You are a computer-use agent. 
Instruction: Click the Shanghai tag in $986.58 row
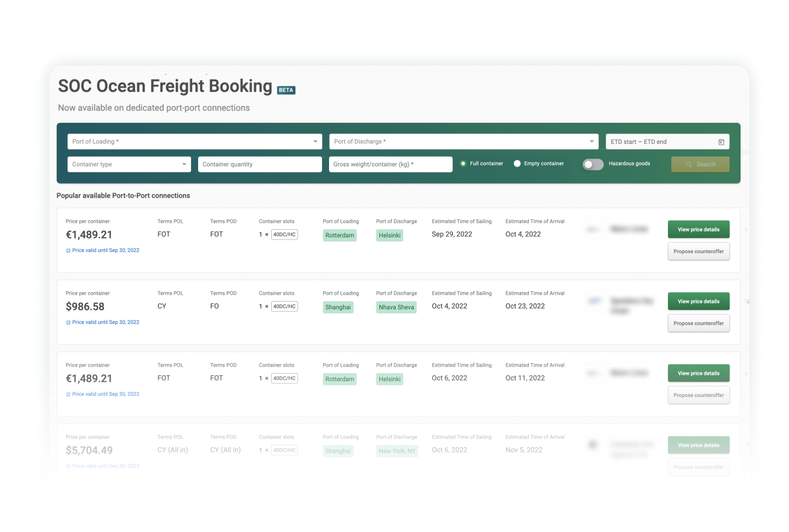[x=338, y=307]
